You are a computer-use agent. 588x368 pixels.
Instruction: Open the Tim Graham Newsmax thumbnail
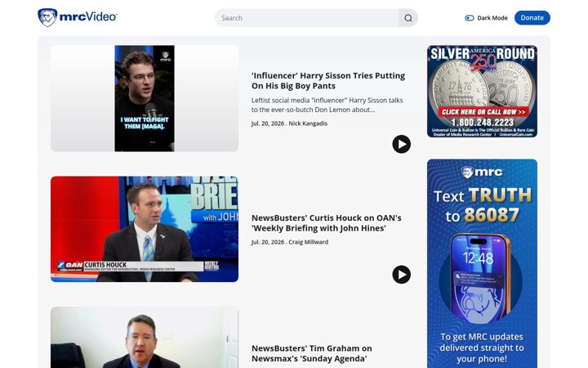[145, 337]
